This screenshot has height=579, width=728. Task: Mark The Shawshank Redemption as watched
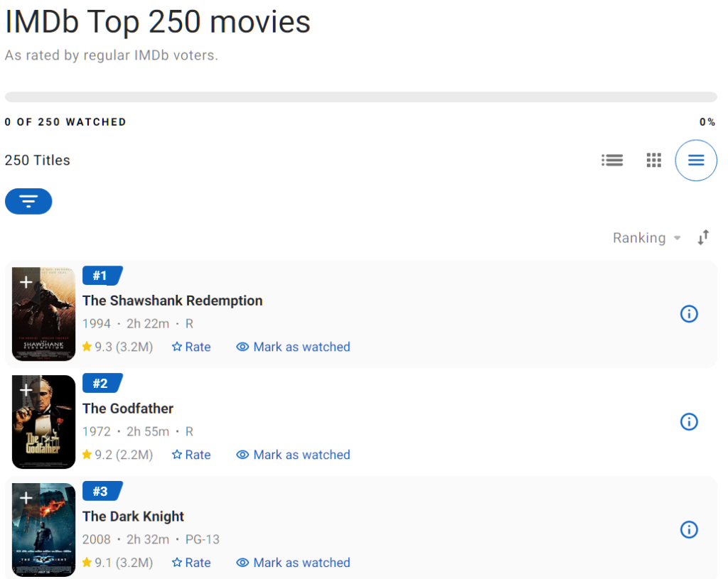pos(293,347)
